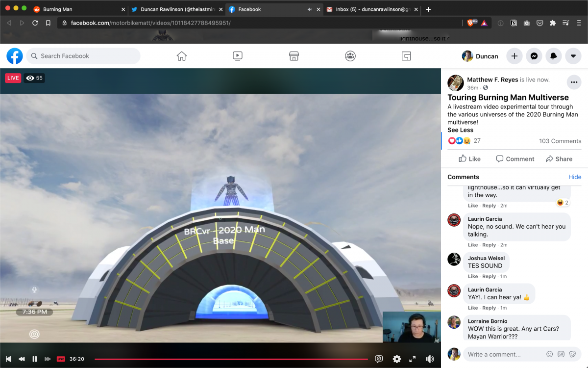
Task: Click the video progress bar
Action: (x=231, y=359)
